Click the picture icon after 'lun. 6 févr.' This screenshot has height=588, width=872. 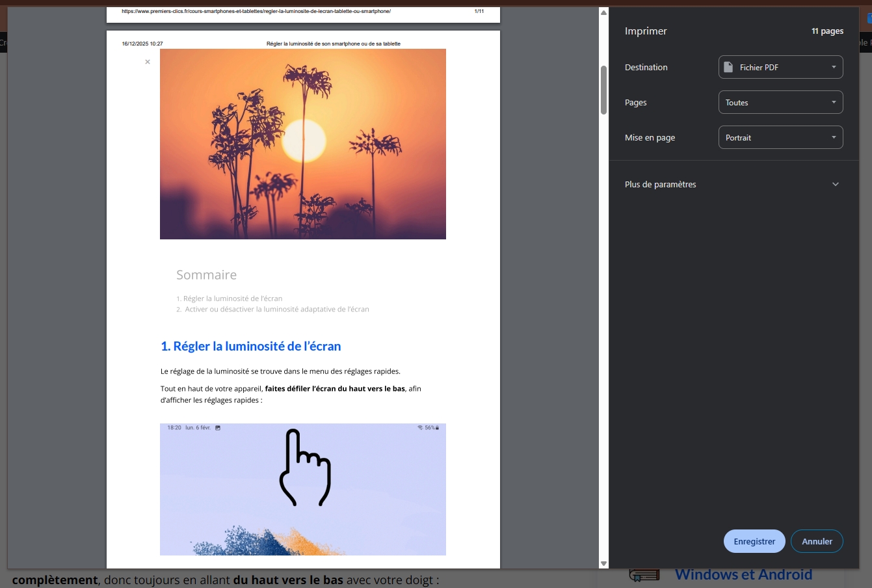(218, 428)
